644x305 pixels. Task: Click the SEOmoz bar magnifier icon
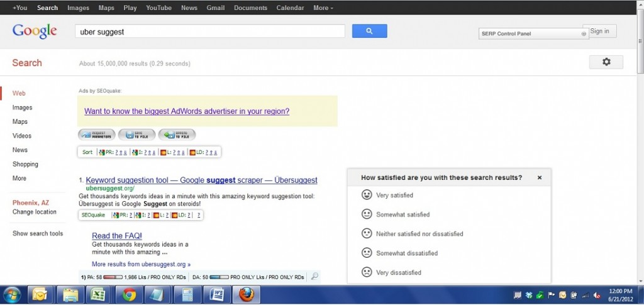click(314, 277)
